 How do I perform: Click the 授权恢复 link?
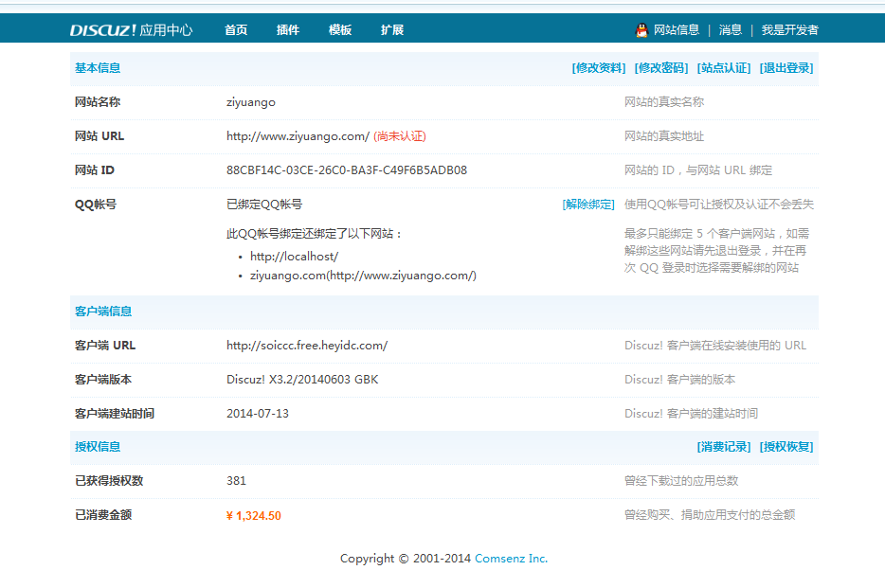pyautogui.click(x=786, y=447)
